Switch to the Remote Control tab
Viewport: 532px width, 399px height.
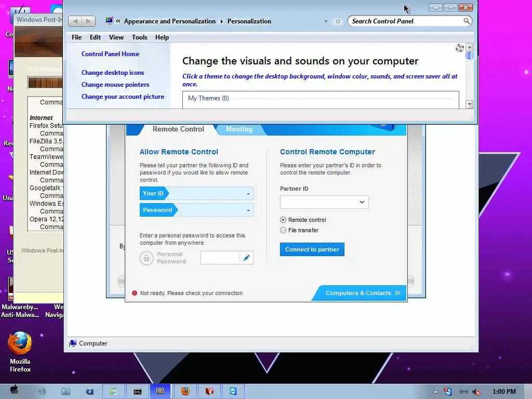click(178, 129)
